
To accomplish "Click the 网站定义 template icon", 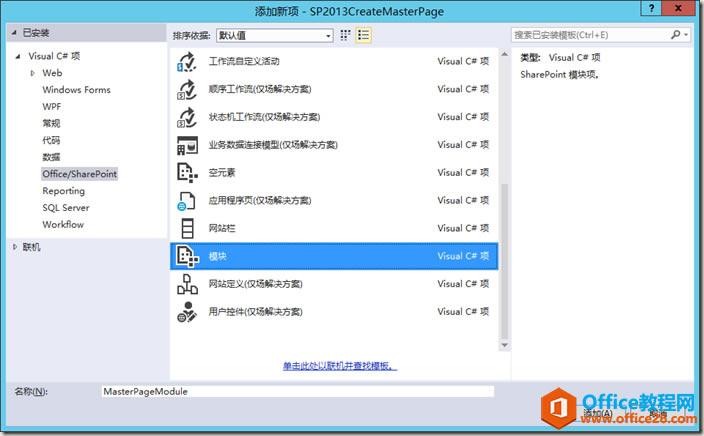I will pyautogui.click(x=187, y=284).
